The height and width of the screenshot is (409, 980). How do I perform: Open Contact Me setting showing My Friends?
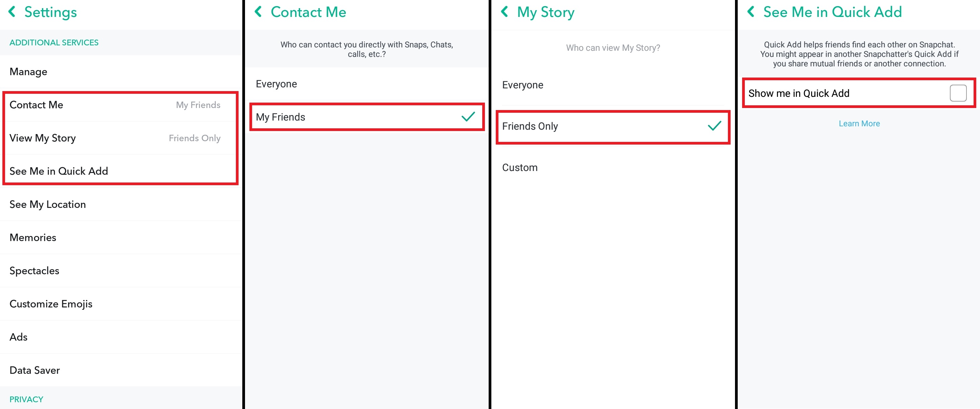coord(120,105)
